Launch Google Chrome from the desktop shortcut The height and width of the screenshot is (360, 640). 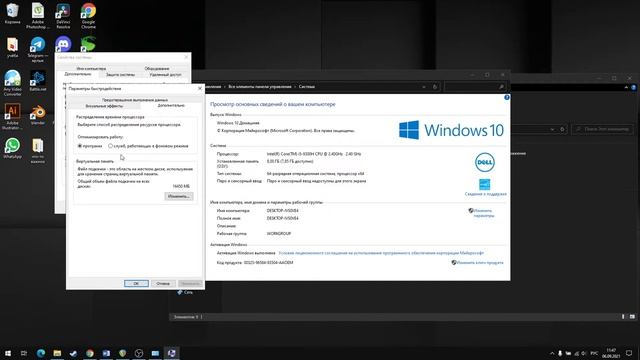(x=88, y=16)
